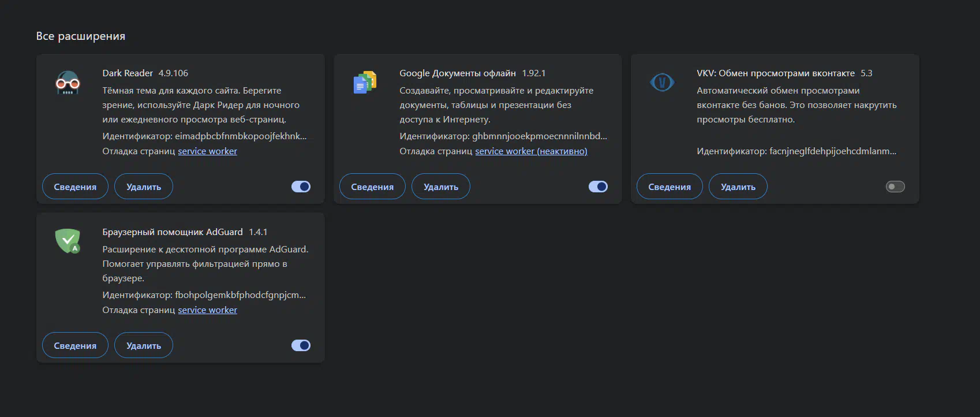Open Google Docs service worker (неактивно) link
This screenshot has width=980, height=417.
531,151
